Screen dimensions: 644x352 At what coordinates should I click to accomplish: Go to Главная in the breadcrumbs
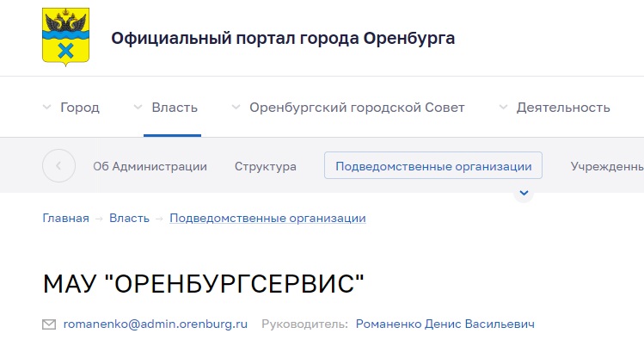coord(65,218)
